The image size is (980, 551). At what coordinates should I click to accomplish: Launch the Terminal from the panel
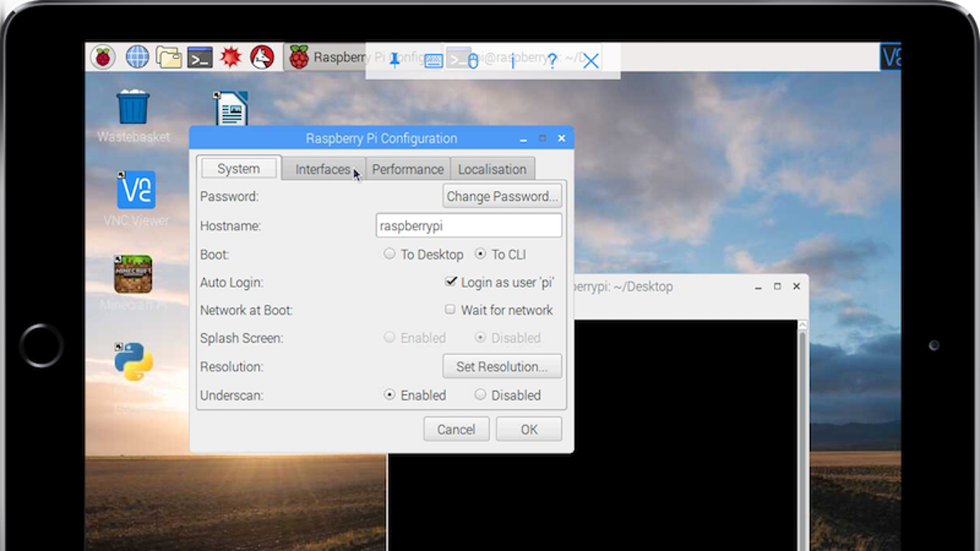[200, 57]
